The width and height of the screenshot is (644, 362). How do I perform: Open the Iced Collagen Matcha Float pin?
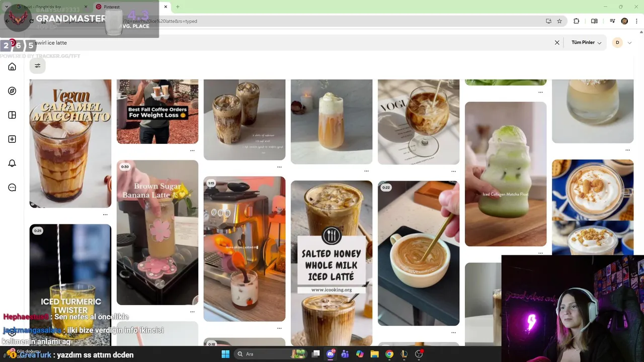[x=506, y=174]
